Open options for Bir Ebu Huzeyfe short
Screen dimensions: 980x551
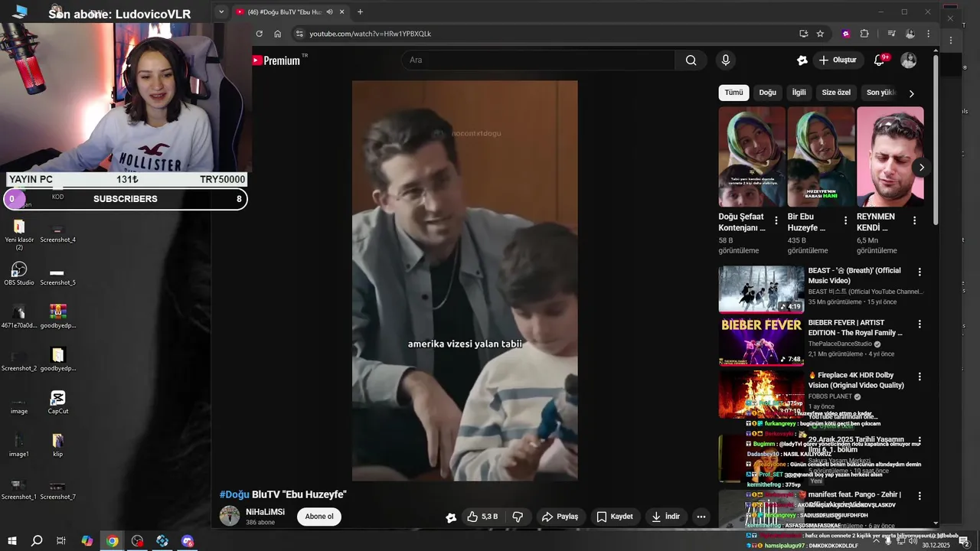[x=845, y=220]
